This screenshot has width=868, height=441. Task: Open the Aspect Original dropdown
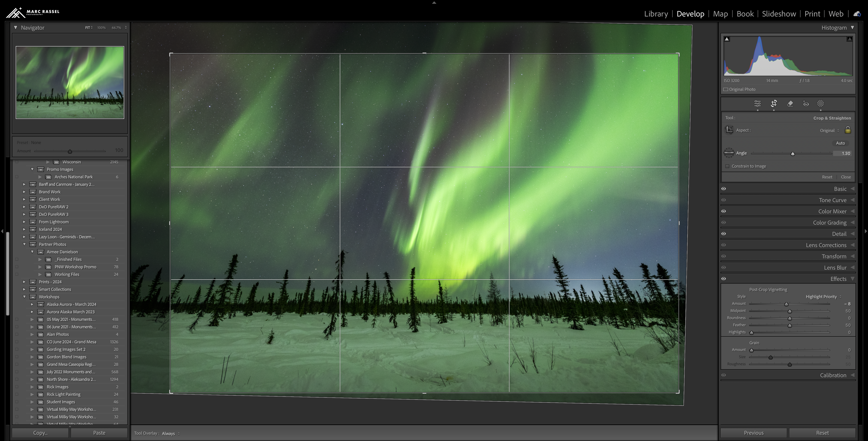coord(829,130)
